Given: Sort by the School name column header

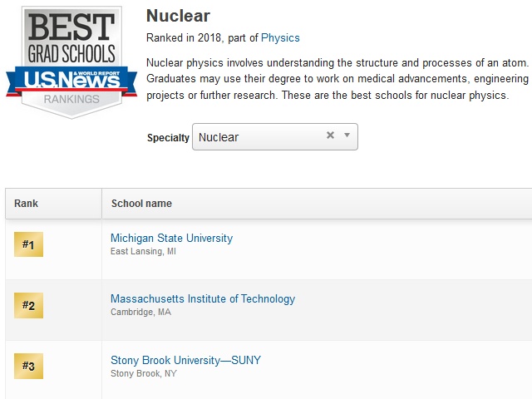Looking at the screenshot, I should (x=141, y=203).
